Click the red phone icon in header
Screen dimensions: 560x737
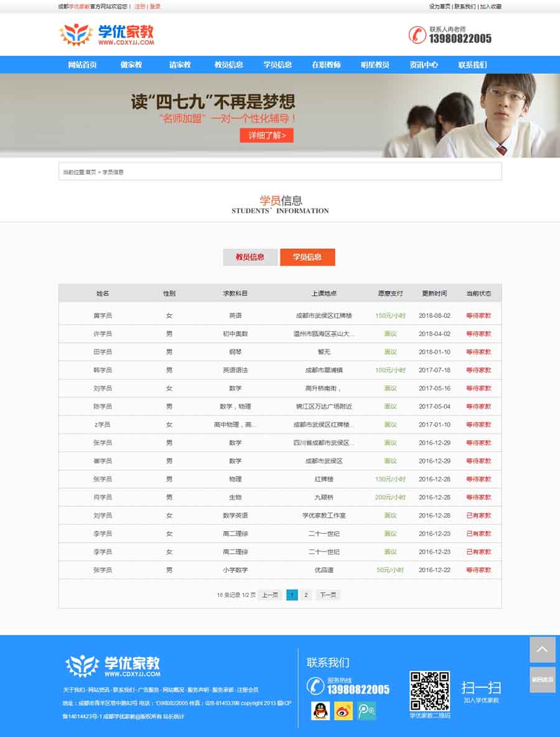417,35
